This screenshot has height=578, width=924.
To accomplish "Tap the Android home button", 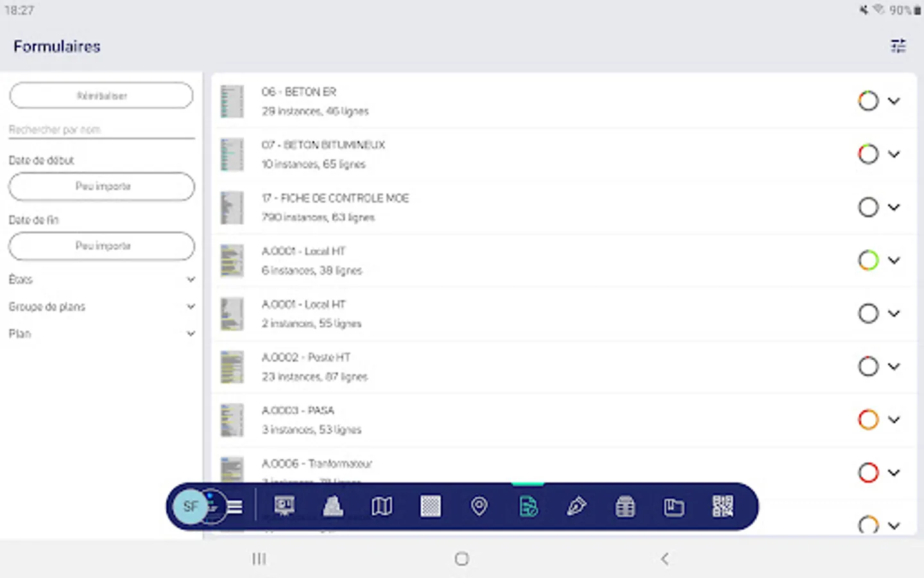I will [x=461, y=559].
